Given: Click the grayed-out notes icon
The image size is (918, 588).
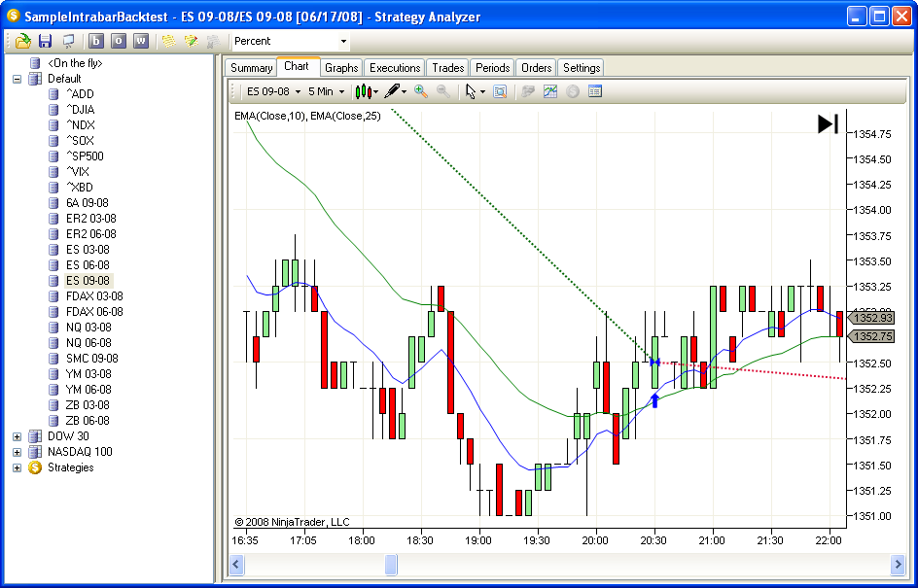Looking at the screenshot, I should (x=213, y=41).
